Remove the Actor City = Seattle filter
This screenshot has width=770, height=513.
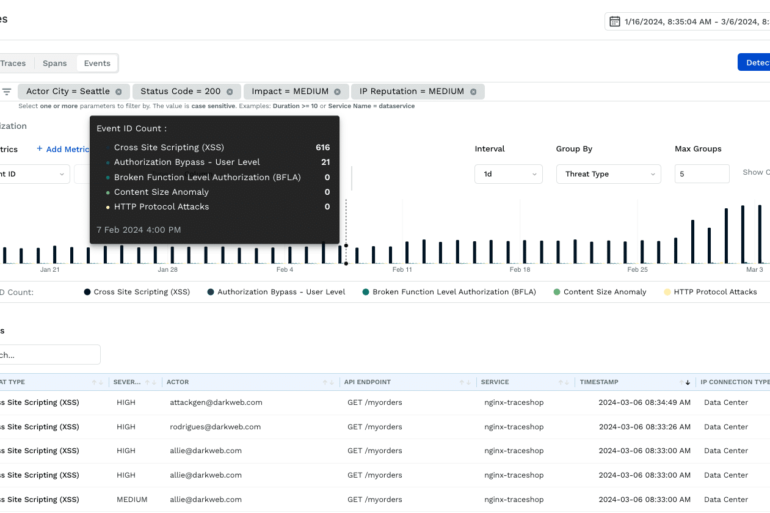pyautogui.click(x=118, y=92)
